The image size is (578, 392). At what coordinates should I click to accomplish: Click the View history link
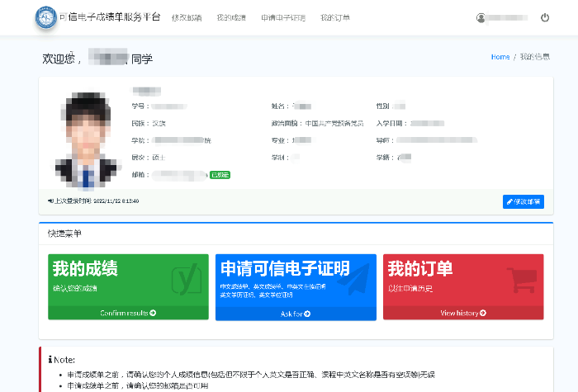click(x=462, y=314)
